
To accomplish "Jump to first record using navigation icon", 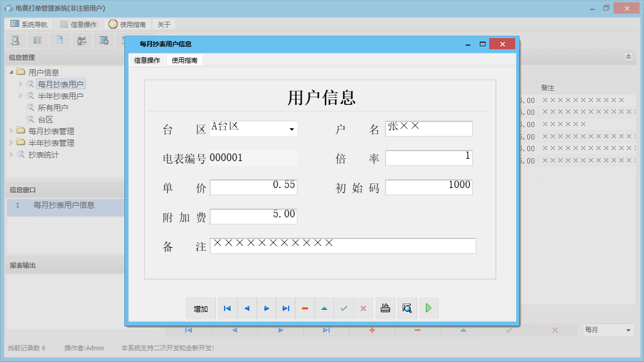I will point(227,308).
